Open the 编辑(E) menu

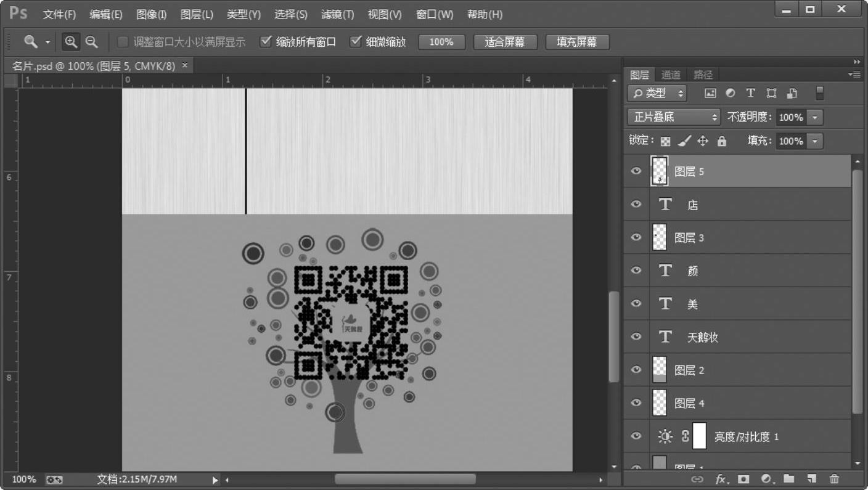coord(105,14)
